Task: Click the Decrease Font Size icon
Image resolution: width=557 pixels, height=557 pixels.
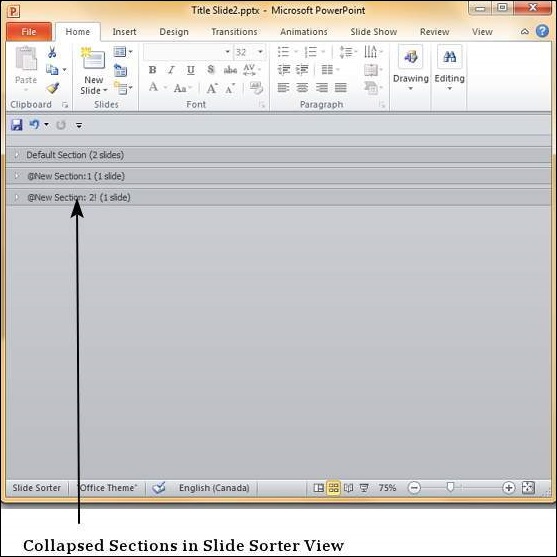Action: coord(230,88)
